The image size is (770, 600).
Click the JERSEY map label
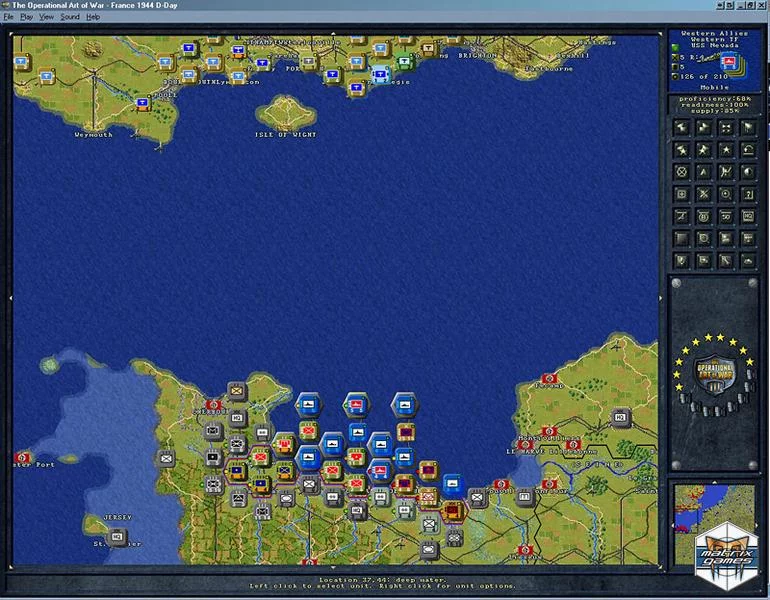(118, 518)
